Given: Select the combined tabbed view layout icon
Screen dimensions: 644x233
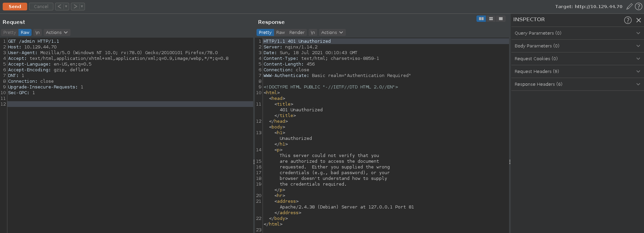Looking at the screenshot, I should [501, 19].
